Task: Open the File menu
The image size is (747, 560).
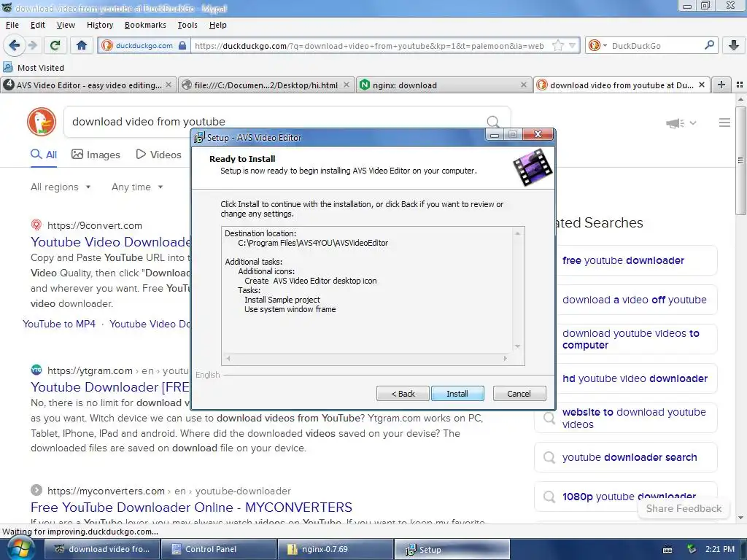Action: (12, 25)
